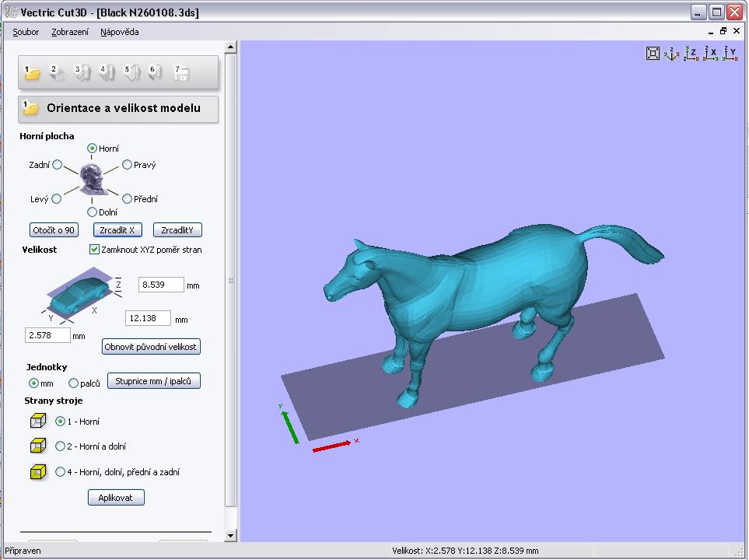Click step 1 open model folder icon
The width and height of the screenshot is (749, 560).
[33, 73]
